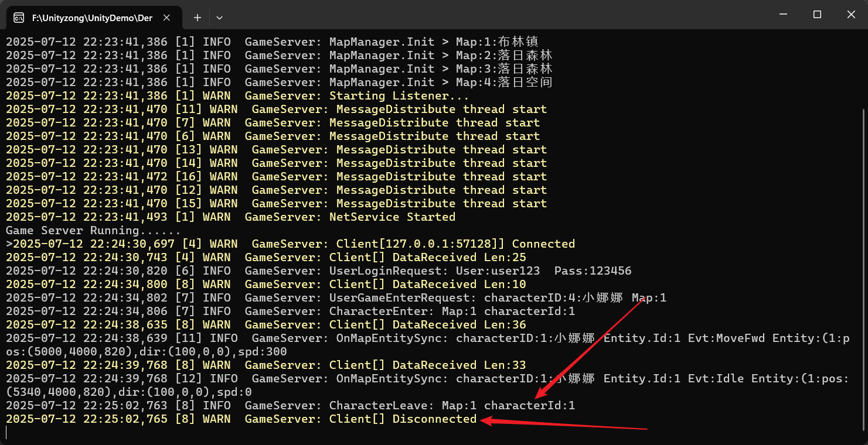The height and width of the screenshot is (445, 868).
Task: Click the "Map:1:布林镇" log entry
Action: click(497, 42)
